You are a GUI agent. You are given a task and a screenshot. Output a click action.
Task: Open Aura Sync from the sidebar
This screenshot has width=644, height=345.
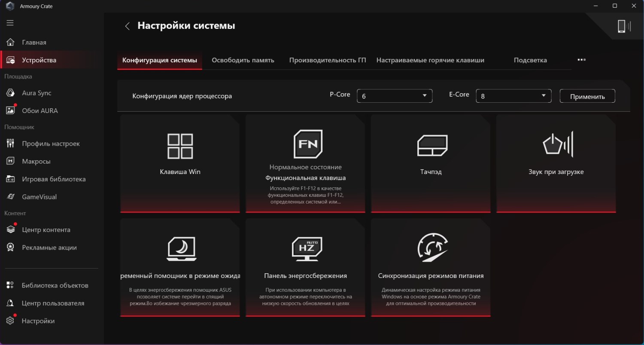(36, 93)
